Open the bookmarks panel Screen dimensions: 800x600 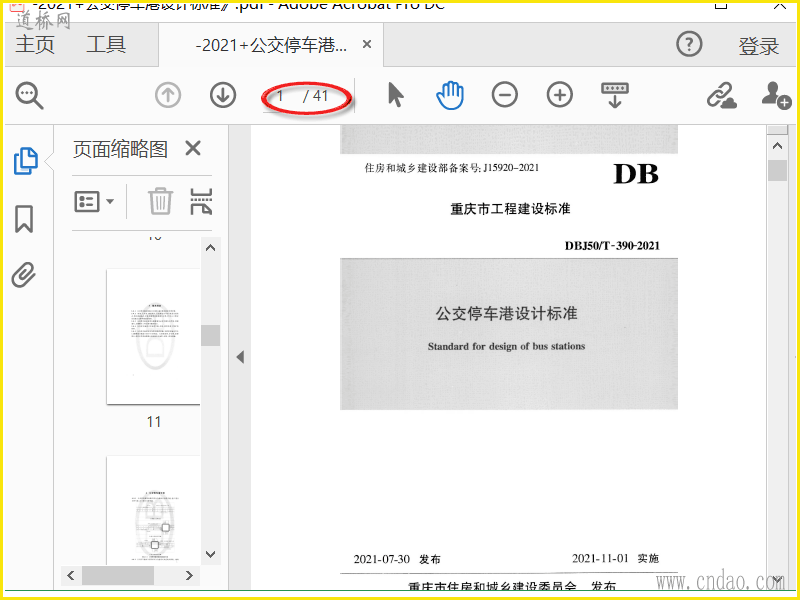pos(24,219)
